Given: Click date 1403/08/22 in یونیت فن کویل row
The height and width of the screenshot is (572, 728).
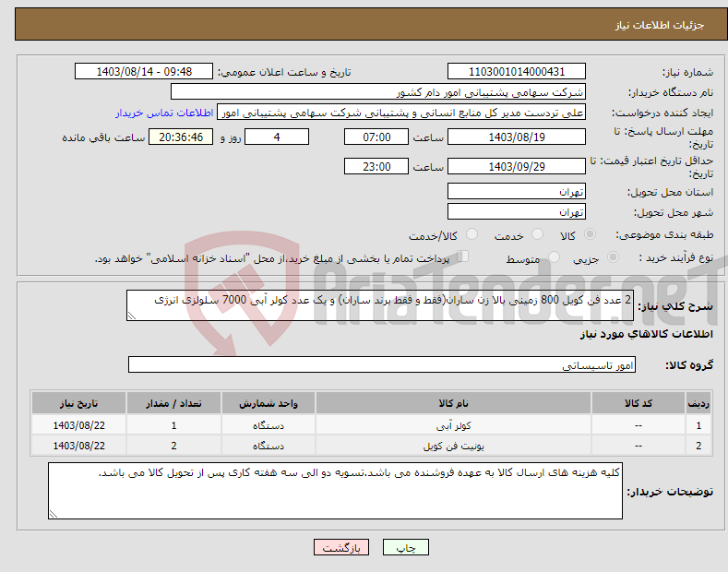Looking at the screenshot, I should 79,446.
